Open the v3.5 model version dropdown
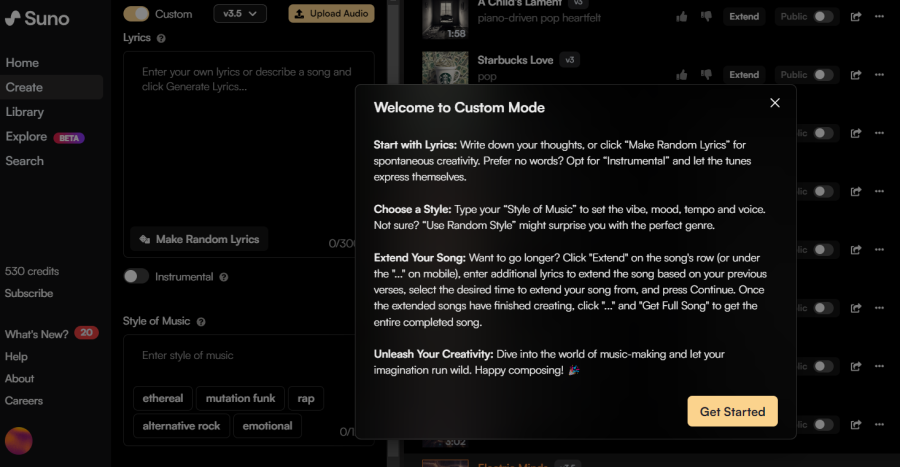The width and height of the screenshot is (900, 467). pos(240,14)
